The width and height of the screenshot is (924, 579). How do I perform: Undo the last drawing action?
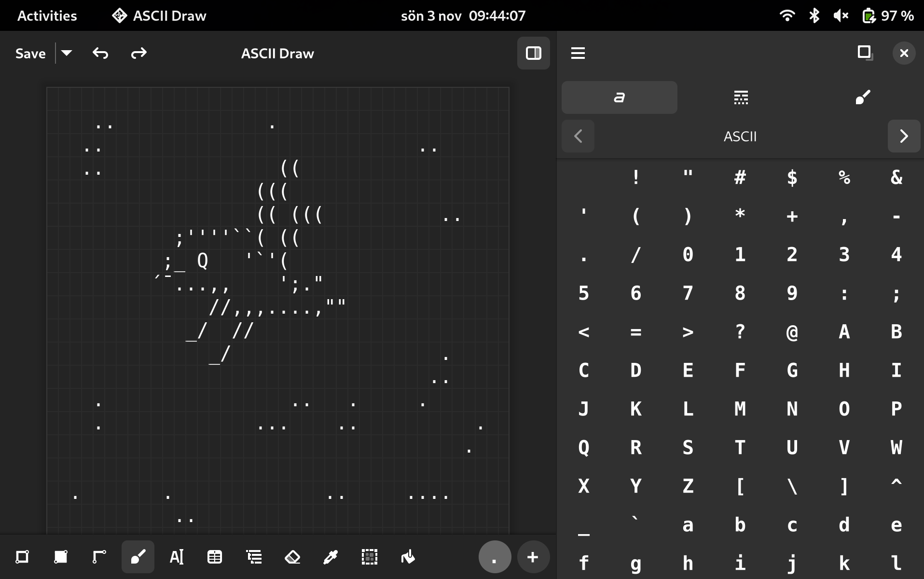100,53
